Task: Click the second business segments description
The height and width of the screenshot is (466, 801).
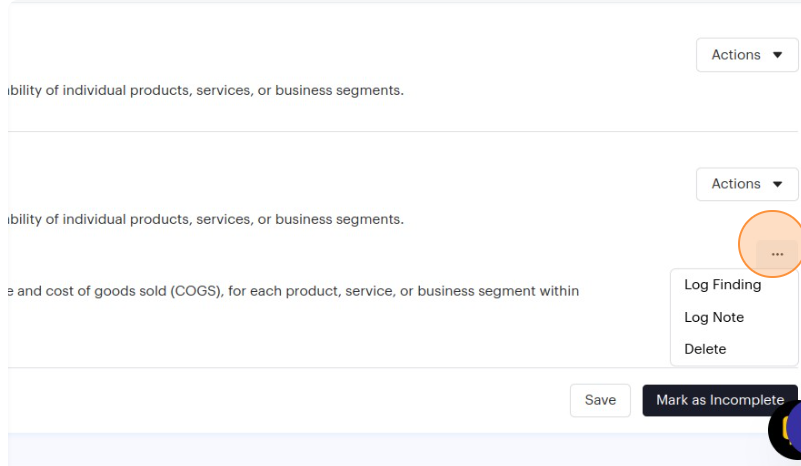Action: click(x=206, y=219)
